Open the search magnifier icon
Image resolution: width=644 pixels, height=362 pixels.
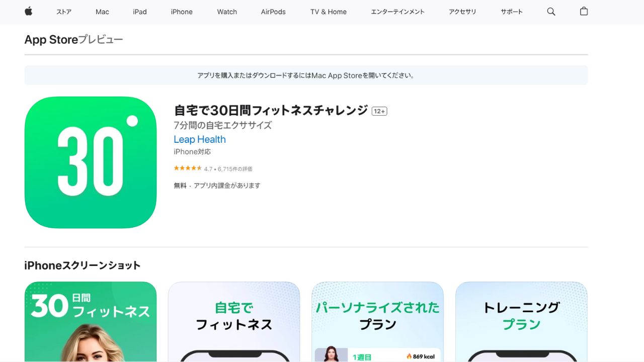(x=551, y=12)
